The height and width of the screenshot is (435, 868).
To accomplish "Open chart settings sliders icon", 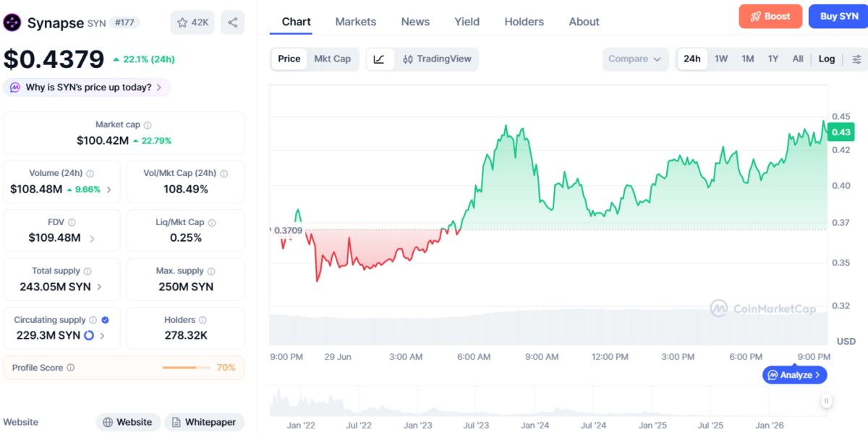I will (857, 59).
